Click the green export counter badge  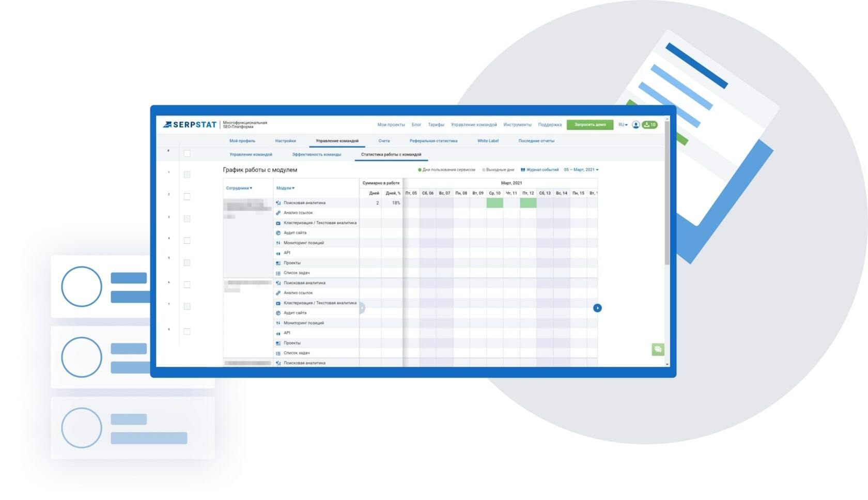click(649, 124)
